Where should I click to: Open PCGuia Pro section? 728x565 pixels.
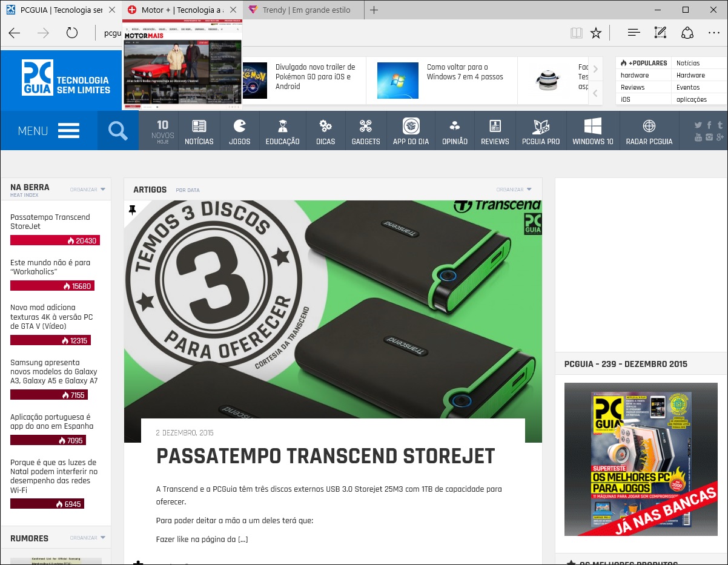541,131
